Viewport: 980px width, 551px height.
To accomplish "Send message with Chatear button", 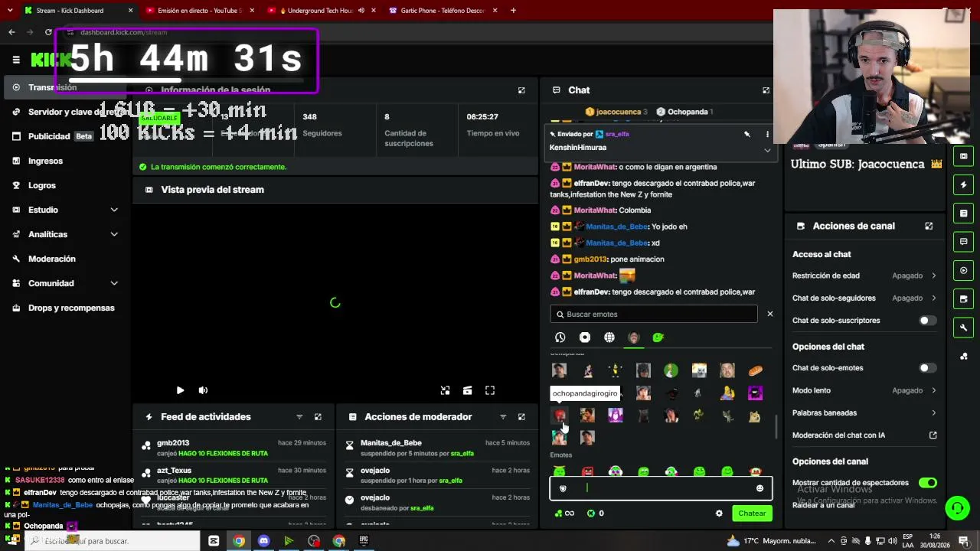I will (752, 514).
